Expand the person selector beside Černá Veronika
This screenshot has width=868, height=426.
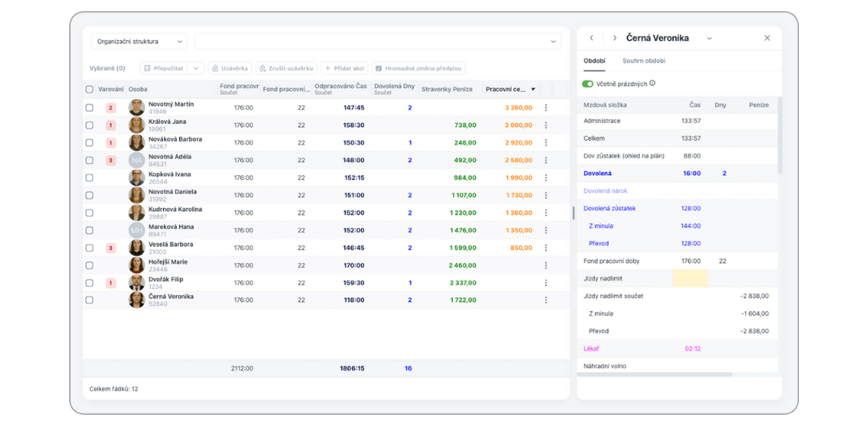click(709, 38)
